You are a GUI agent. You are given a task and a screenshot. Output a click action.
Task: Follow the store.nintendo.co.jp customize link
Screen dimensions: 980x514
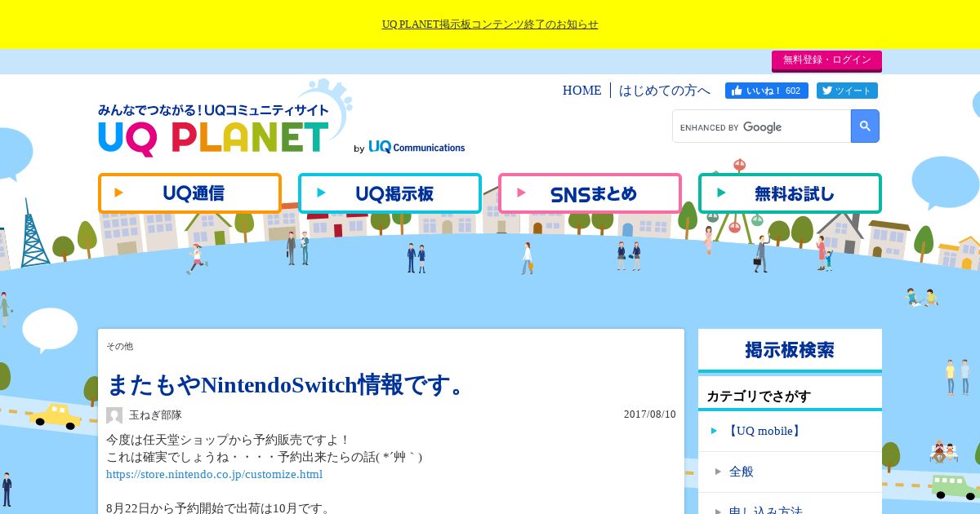(214, 475)
